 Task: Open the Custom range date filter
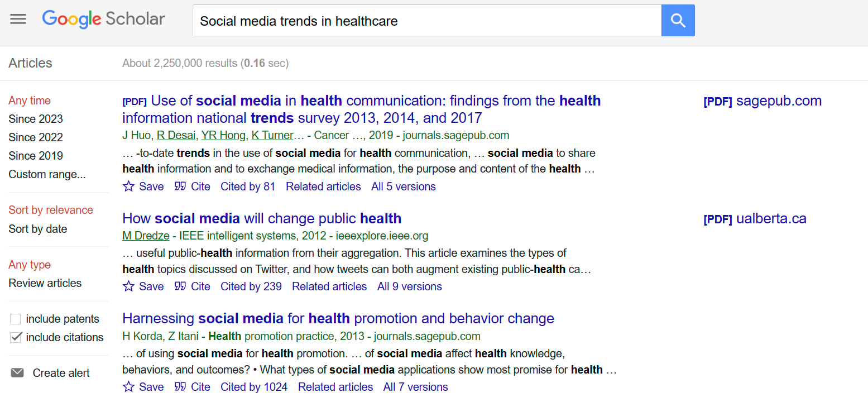[47, 174]
